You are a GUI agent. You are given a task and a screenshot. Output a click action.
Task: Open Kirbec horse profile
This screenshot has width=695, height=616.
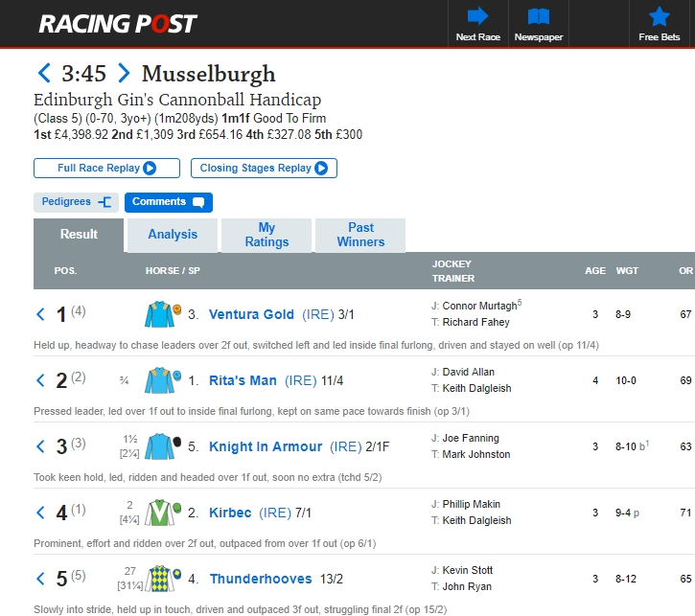tap(230, 513)
